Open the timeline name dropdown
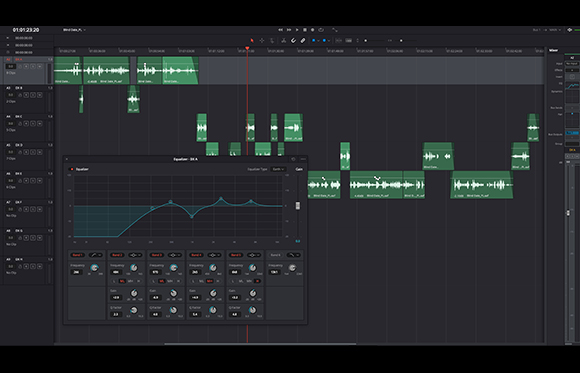Screen dimensions: 580x373 74,30
